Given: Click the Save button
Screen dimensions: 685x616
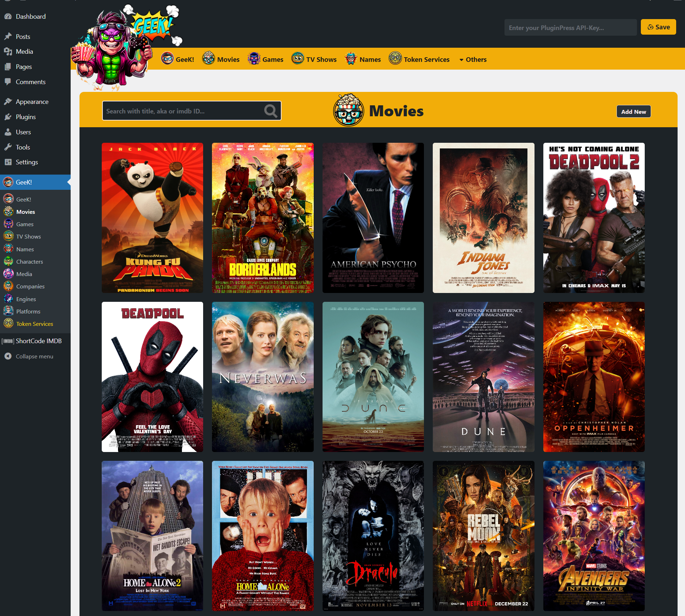Looking at the screenshot, I should click(658, 27).
